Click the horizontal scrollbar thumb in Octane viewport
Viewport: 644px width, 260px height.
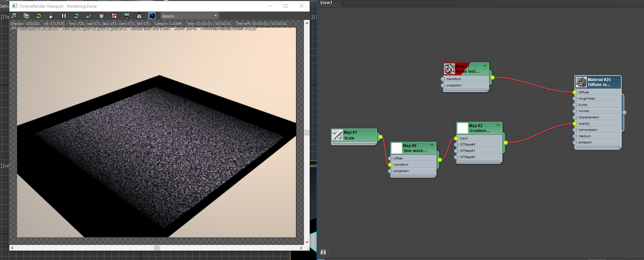(x=157, y=248)
